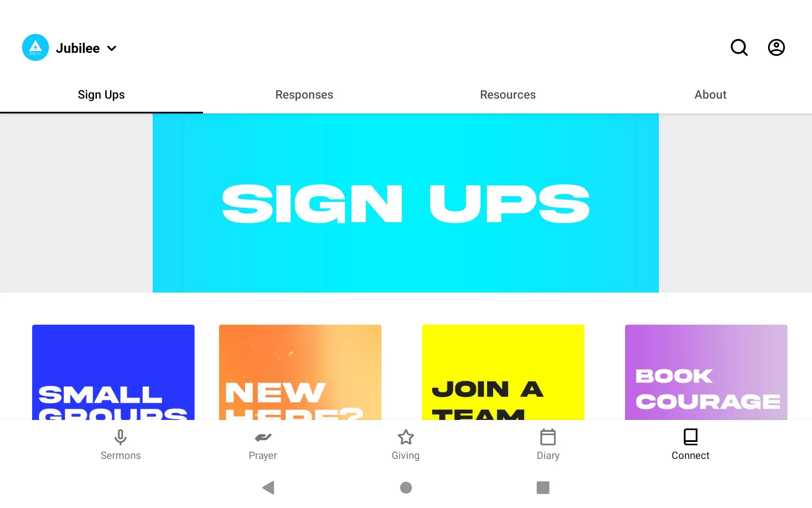The width and height of the screenshot is (812, 508).
Task: Tap the Android home button
Action: tap(406, 488)
